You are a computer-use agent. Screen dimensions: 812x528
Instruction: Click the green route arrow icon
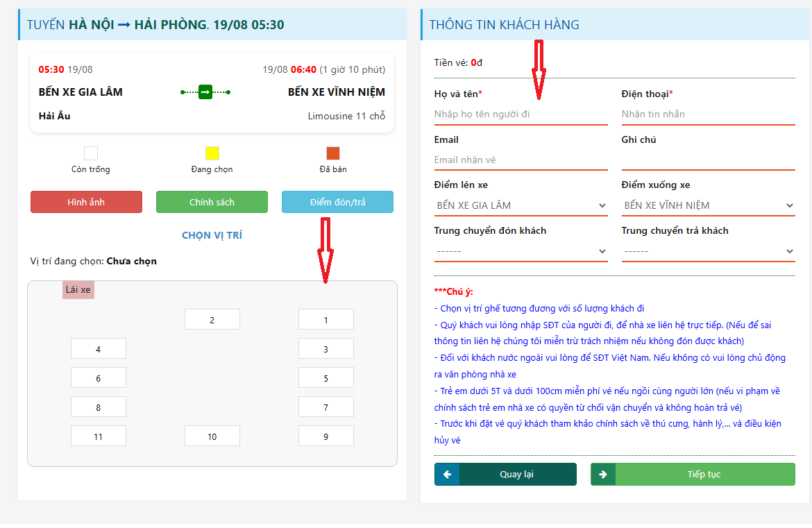205,92
